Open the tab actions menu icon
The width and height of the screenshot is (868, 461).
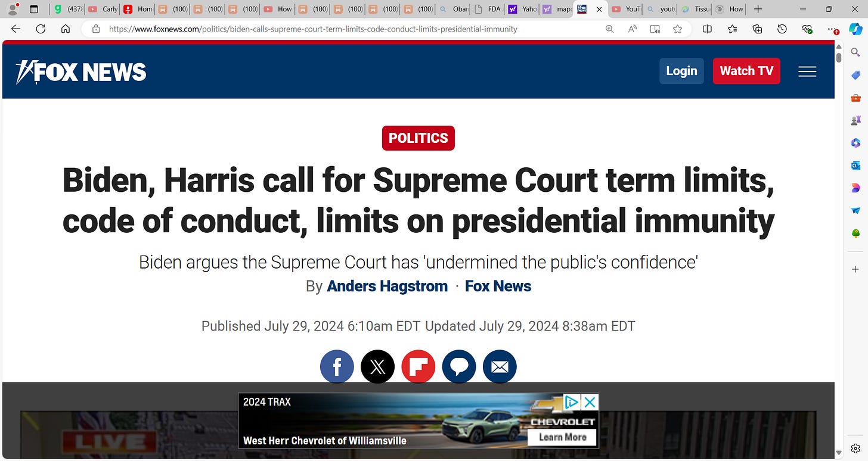coord(33,9)
